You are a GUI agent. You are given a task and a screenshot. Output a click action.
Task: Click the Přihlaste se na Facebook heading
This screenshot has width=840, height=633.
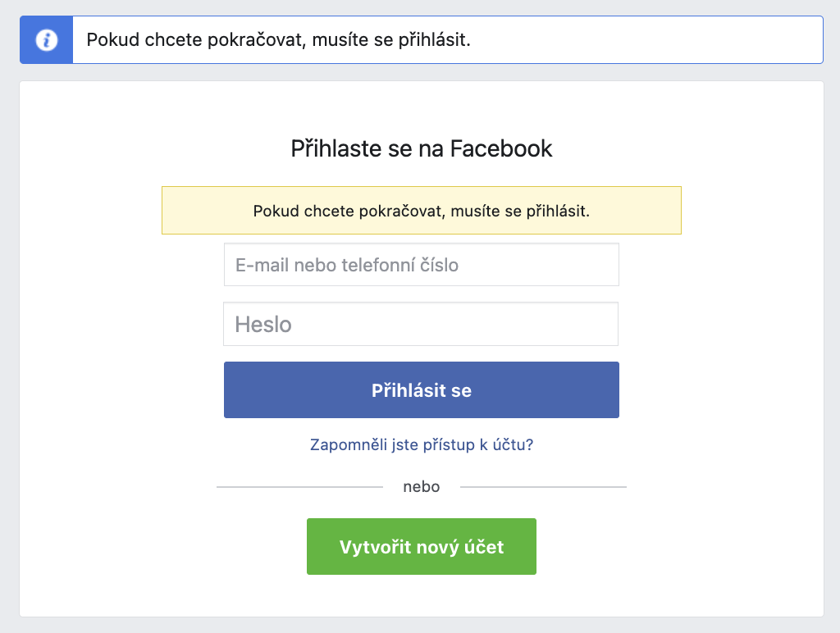(421, 148)
